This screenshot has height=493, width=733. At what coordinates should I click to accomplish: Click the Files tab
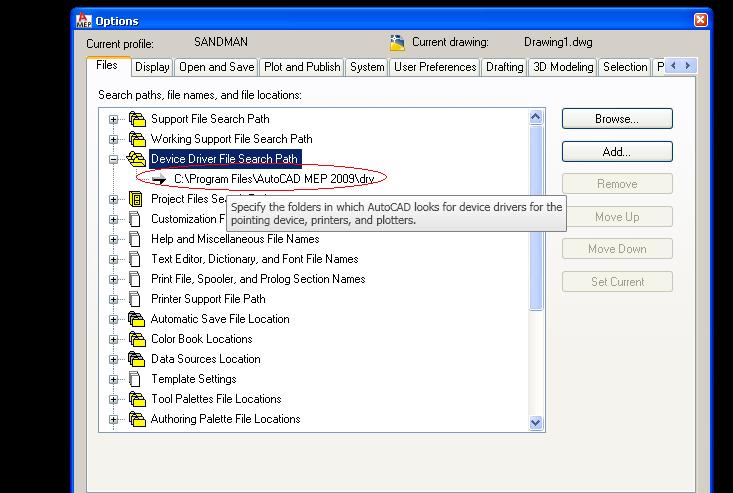tap(107, 65)
